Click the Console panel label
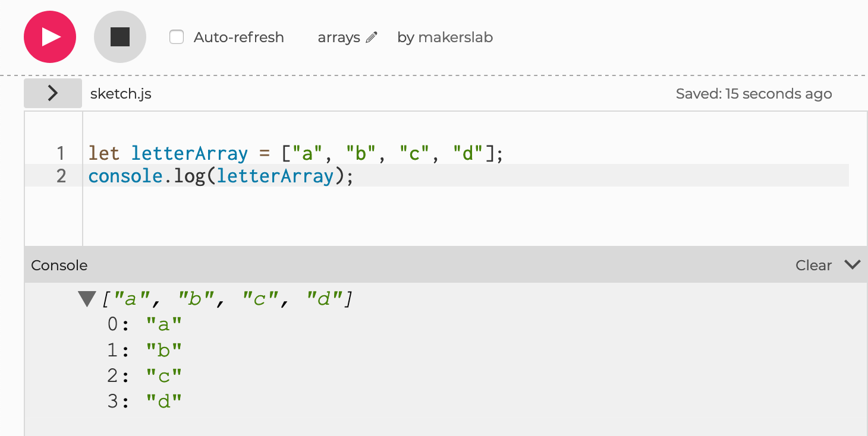868x436 pixels. tap(59, 266)
